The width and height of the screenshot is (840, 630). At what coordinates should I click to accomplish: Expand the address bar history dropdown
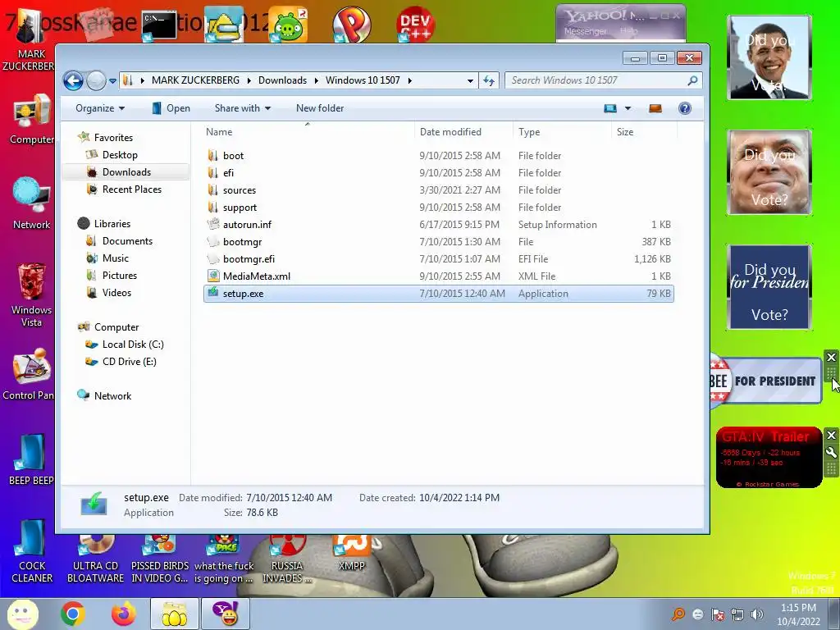[470, 81]
